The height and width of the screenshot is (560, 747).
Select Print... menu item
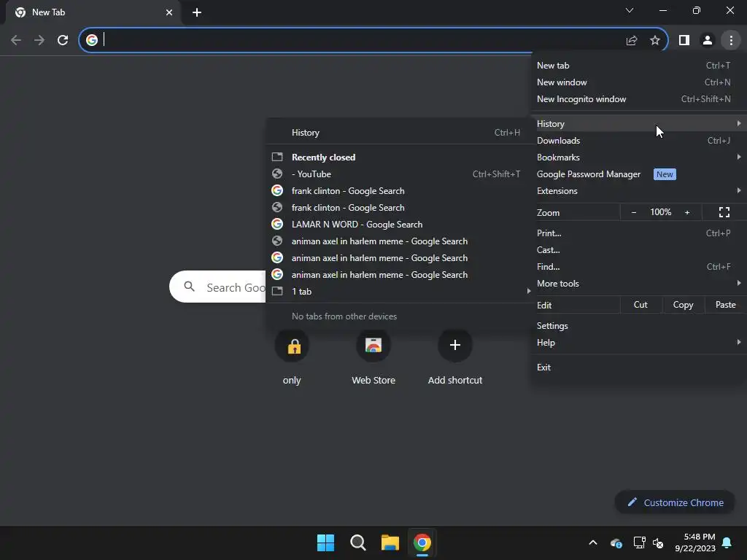tap(638, 233)
